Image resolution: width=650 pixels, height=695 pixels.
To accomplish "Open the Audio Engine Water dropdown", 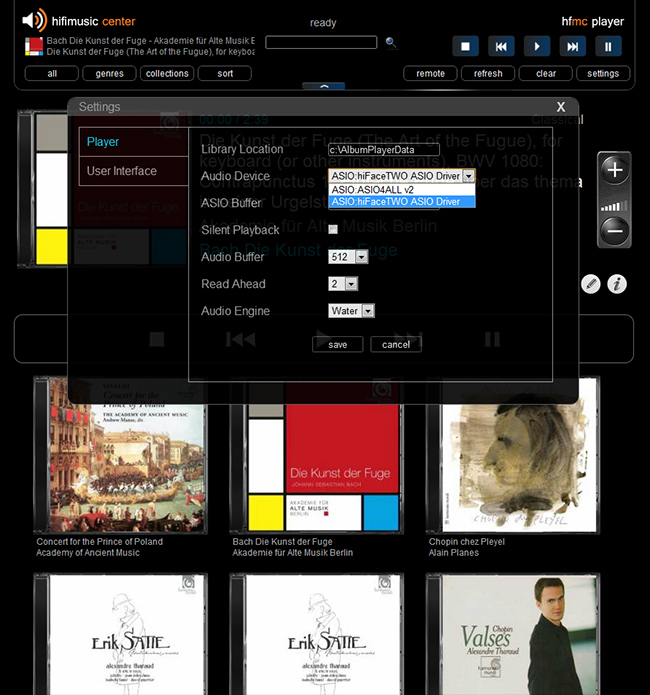I will tap(351, 311).
